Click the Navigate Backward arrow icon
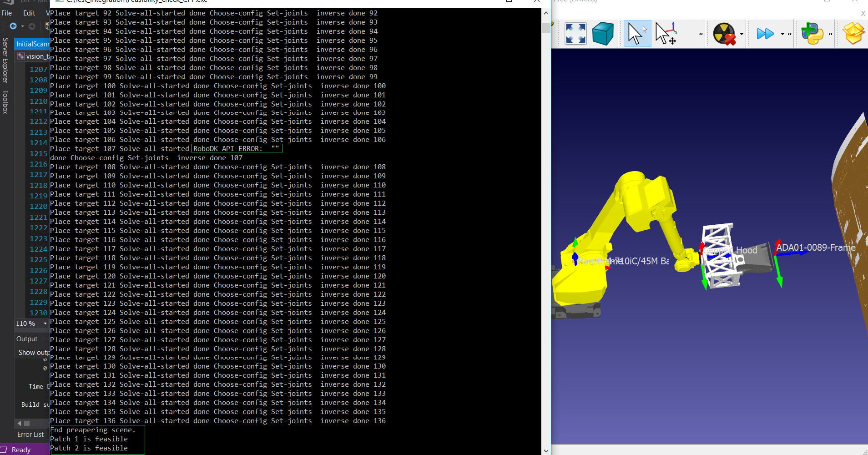This screenshot has width=868, height=455. [x=13, y=26]
